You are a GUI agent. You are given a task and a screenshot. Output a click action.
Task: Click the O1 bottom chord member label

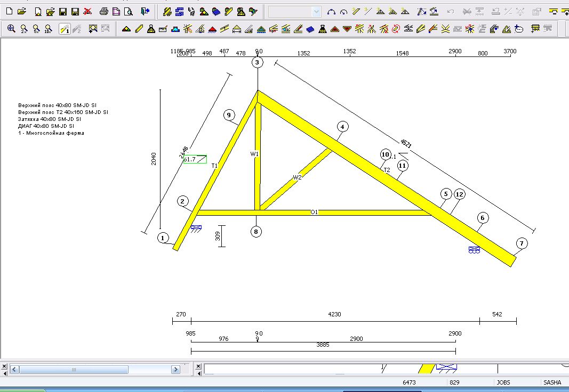coord(314,212)
